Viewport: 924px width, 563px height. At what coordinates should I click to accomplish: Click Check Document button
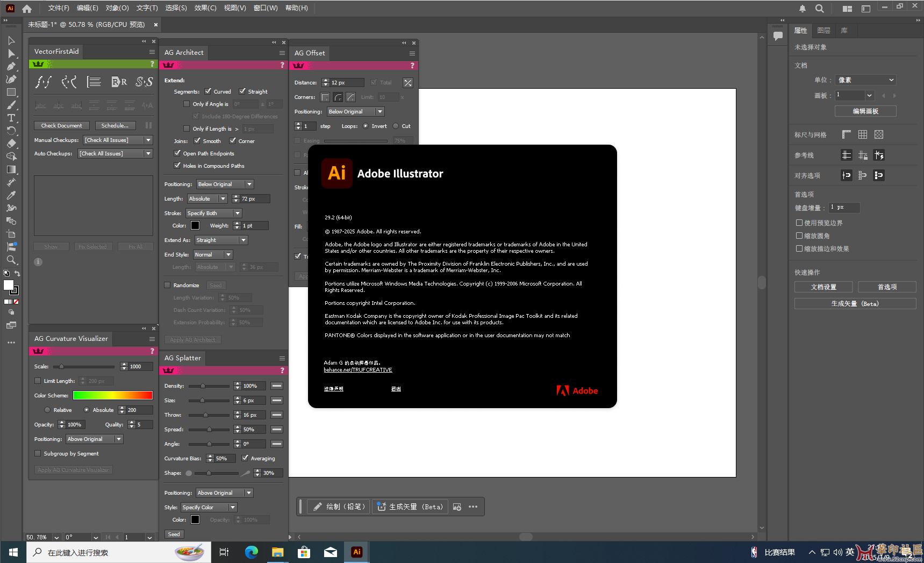(x=61, y=125)
